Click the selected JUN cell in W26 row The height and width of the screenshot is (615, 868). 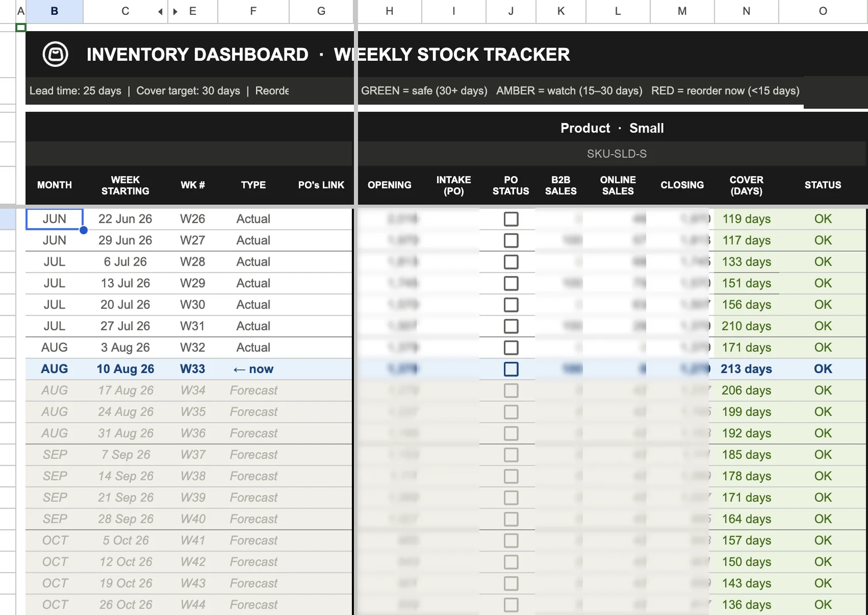(54, 219)
